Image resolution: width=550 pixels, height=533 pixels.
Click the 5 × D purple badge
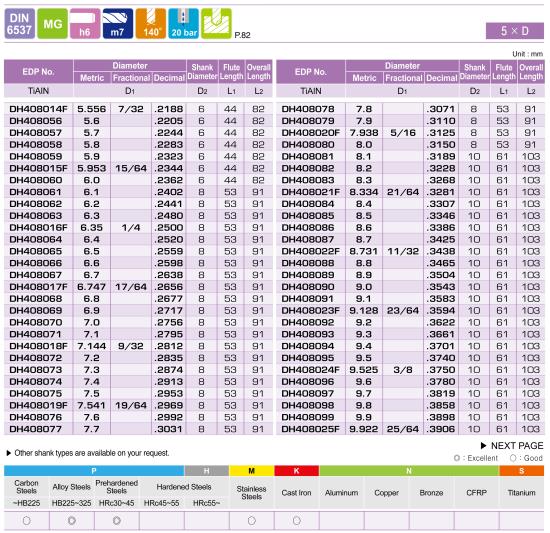tap(515, 31)
